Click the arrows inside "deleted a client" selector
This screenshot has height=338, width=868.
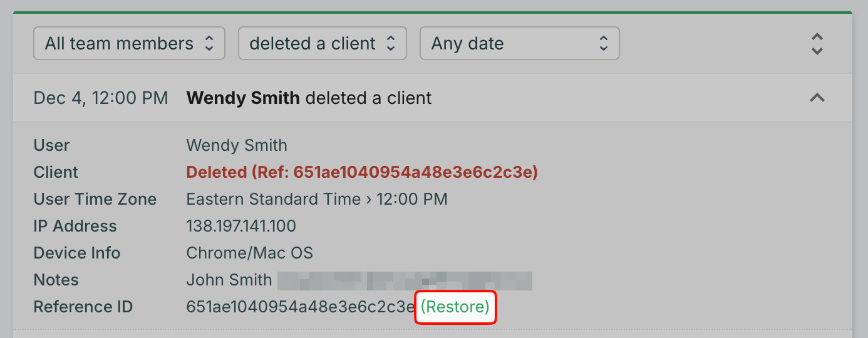pyautogui.click(x=391, y=43)
